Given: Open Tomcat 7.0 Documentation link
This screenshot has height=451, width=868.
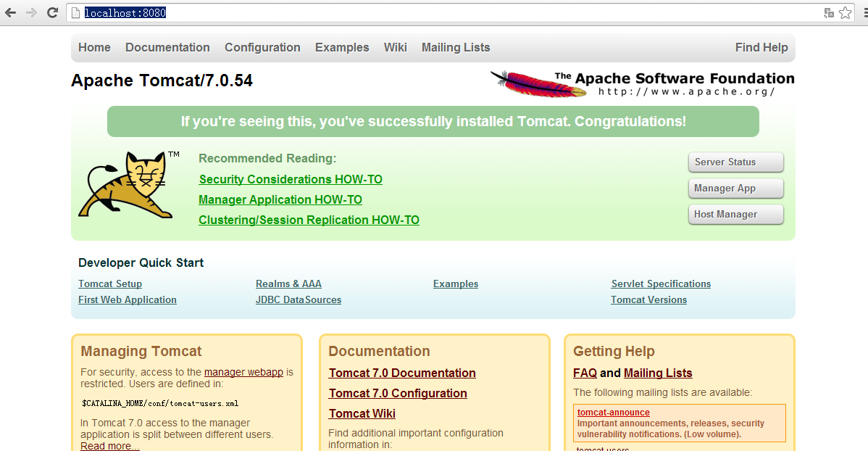Looking at the screenshot, I should [x=402, y=373].
